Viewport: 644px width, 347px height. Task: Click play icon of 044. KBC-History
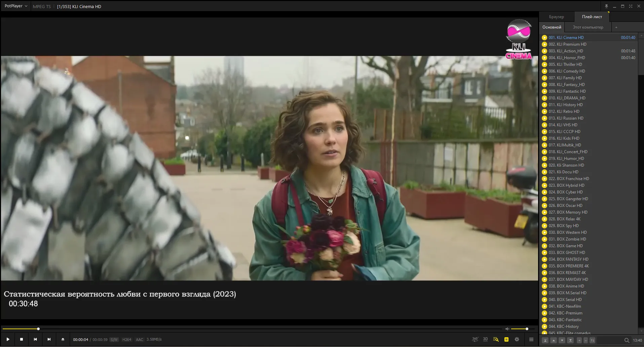[x=544, y=327]
